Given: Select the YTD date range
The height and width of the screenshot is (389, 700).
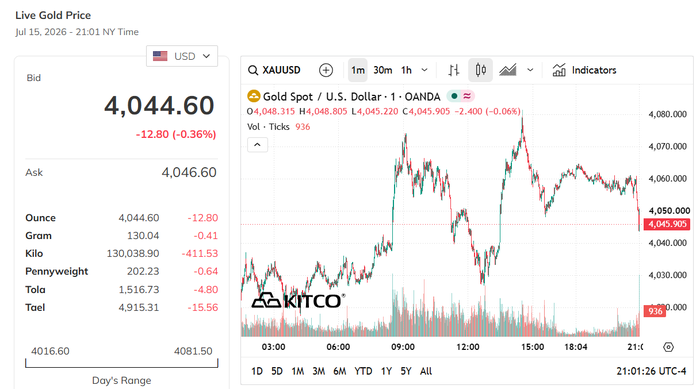Looking at the screenshot, I should [x=363, y=371].
